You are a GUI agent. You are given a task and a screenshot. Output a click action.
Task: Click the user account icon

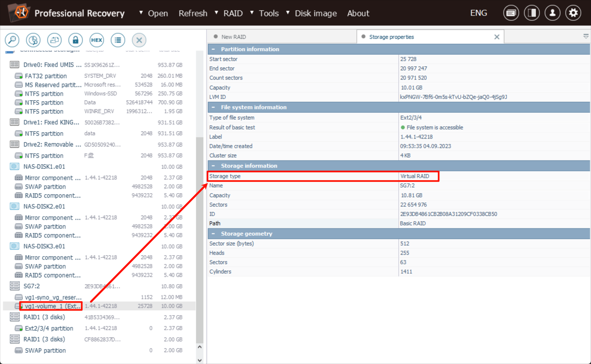click(x=552, y=13)
